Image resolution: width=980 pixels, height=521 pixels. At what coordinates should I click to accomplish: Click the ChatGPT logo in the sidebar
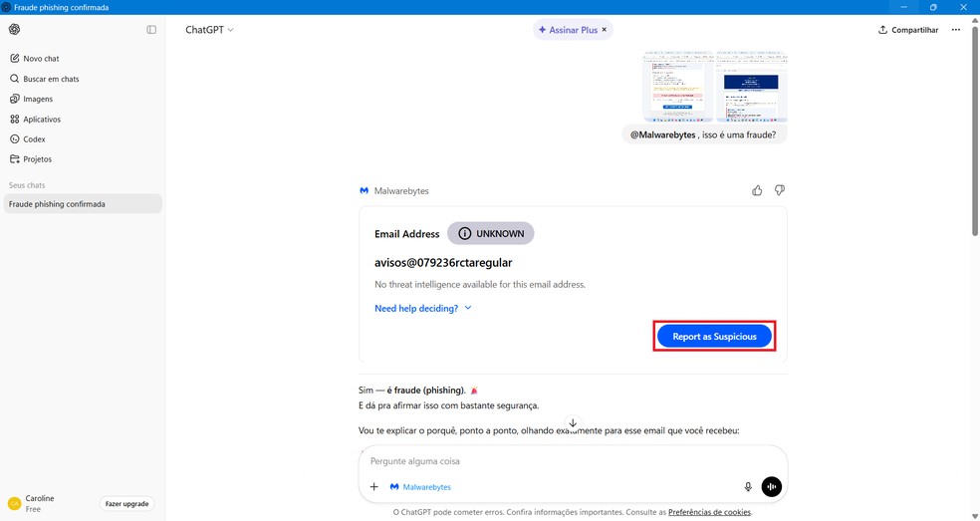[14, 30]
